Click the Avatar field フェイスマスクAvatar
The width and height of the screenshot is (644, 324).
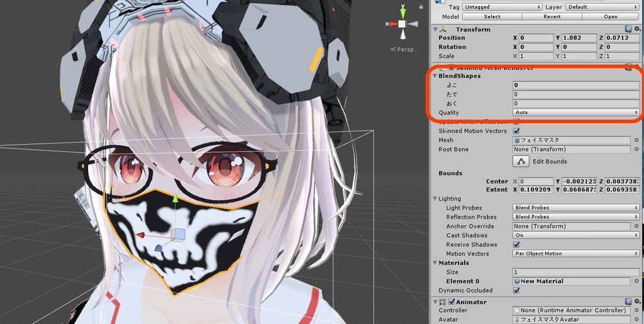572,320
